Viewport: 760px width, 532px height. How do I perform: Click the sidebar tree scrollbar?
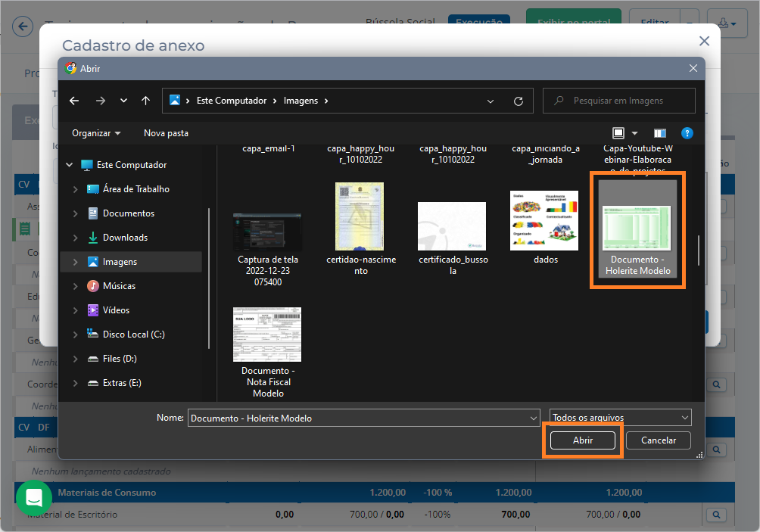tap(209, 278)
